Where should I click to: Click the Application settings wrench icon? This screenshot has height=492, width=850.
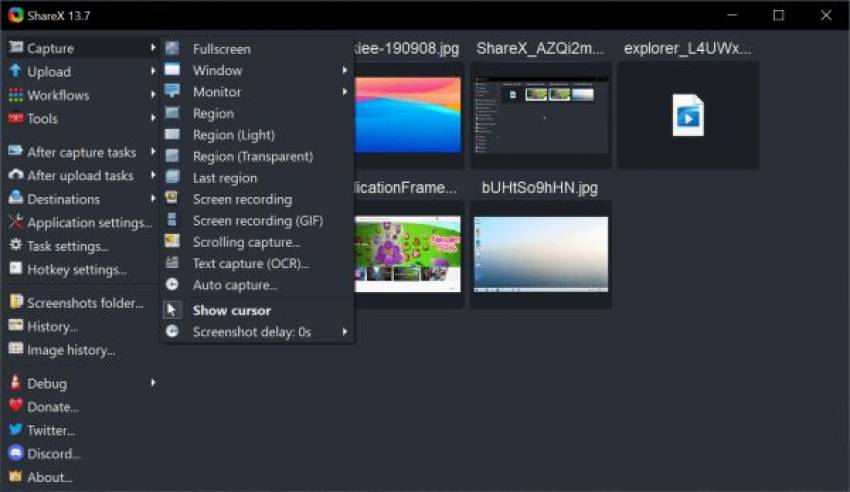click(16, 222)
